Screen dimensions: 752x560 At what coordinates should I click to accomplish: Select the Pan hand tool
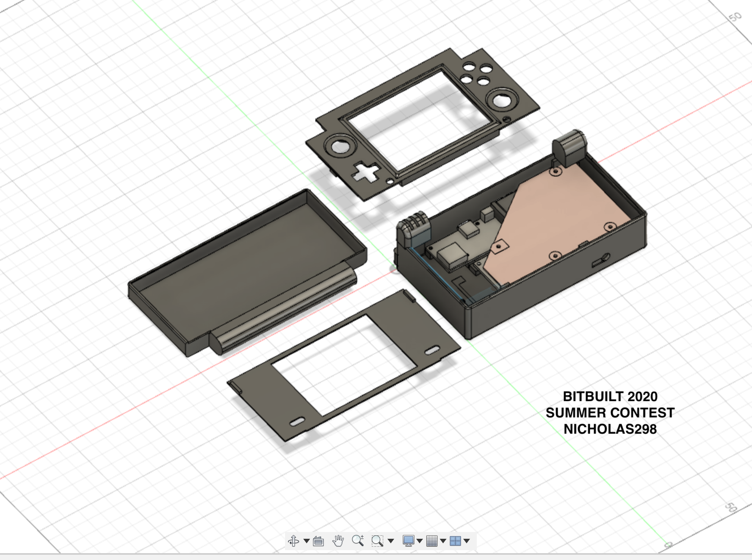coord(338,541)
